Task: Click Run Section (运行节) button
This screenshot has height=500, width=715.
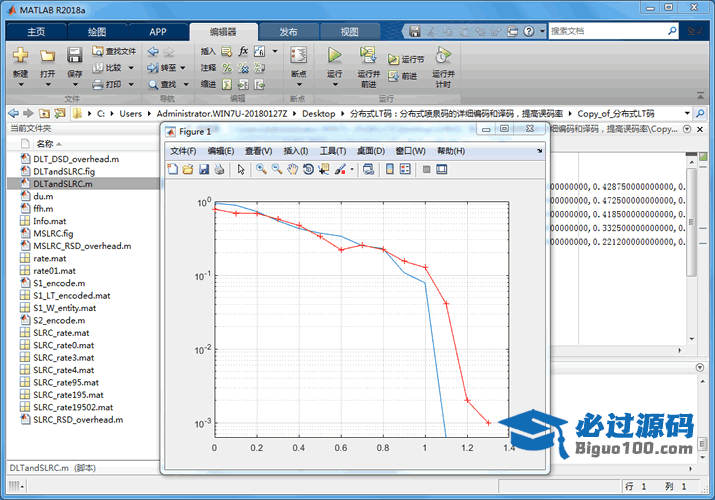Action: coord(406,59)
